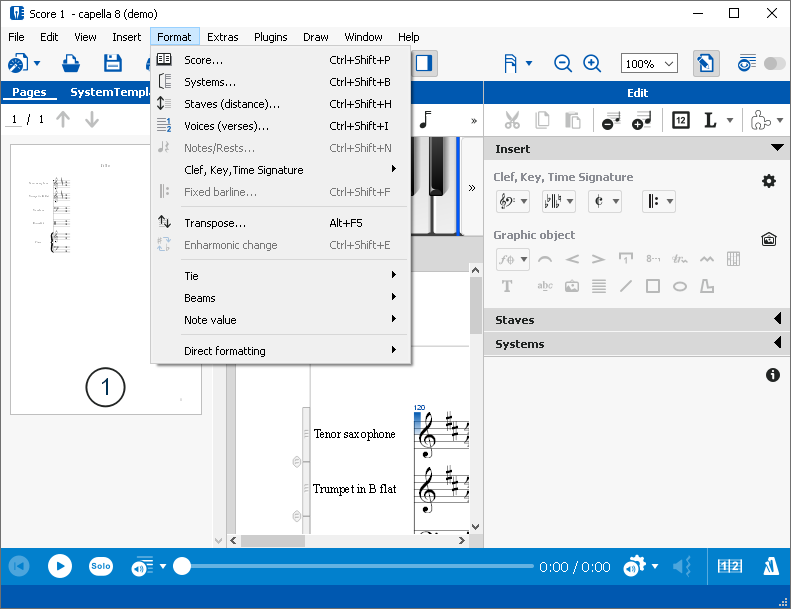Screen dimensions: 791x609
Task: Choose Voices (verses)... menu entry
Action: (280, 126)
